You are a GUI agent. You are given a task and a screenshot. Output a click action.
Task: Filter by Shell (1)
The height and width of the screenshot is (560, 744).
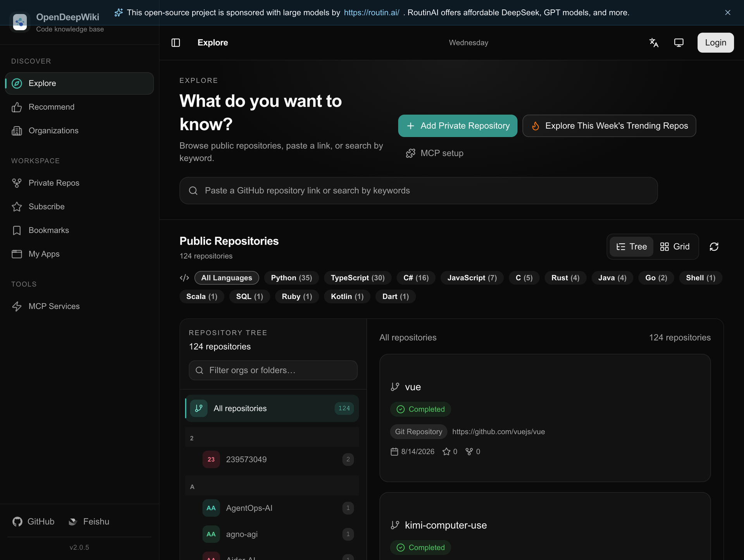pos(701,277)
